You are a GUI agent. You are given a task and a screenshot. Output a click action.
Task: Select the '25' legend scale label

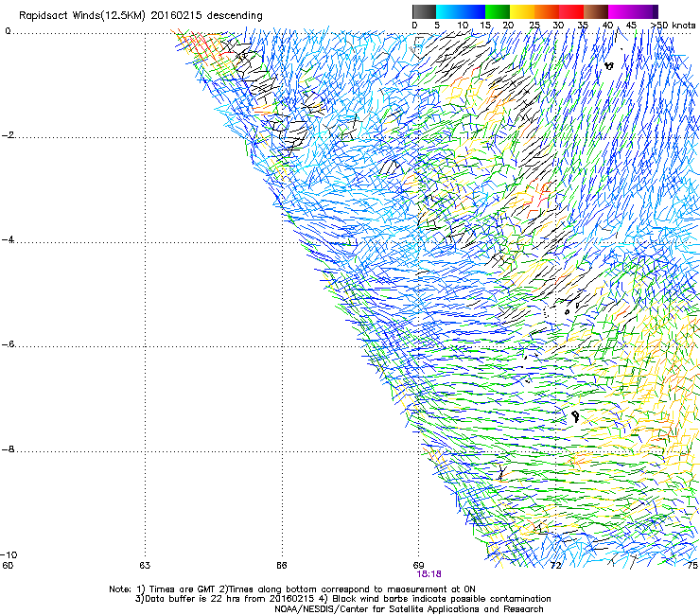pos(534,25)
